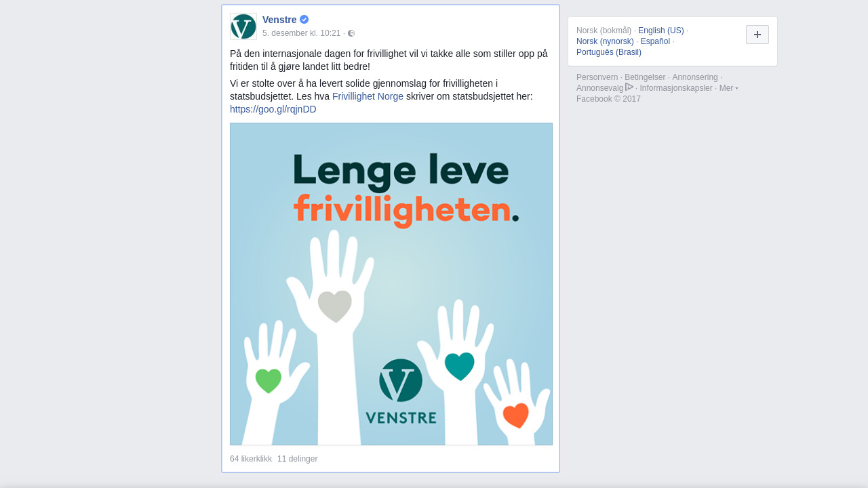Open the Lenge leve frivilligheten image
This screenshot has height=488, width=868.
point(391,284)
